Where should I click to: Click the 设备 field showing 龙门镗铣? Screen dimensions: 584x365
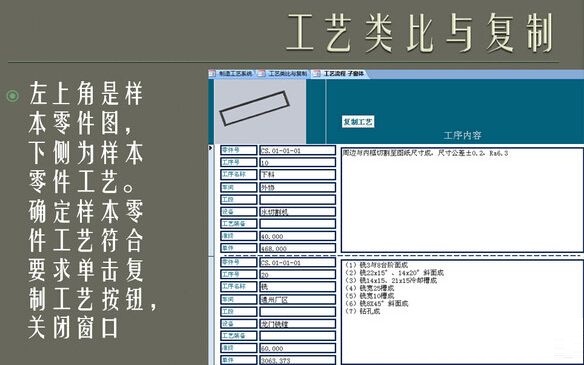297,324
